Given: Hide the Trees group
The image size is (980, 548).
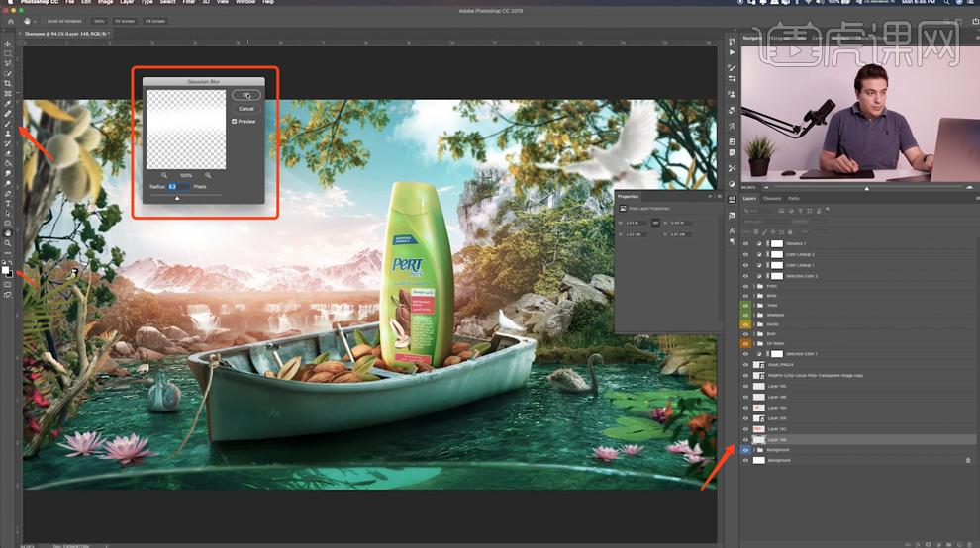Looking at the screenshot, I should point(745,305).
